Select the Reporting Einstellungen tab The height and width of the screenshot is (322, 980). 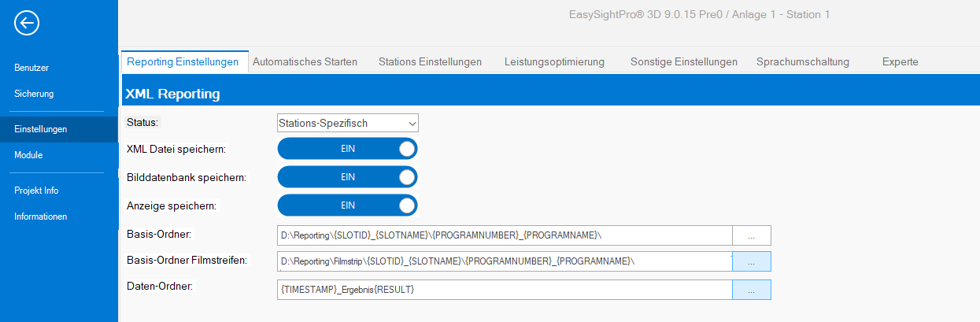pos(183,61)
